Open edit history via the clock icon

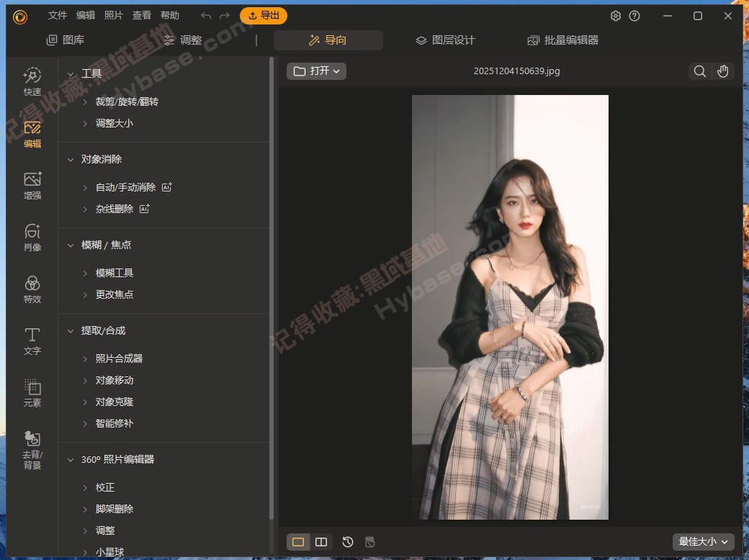tap(346, 542)
